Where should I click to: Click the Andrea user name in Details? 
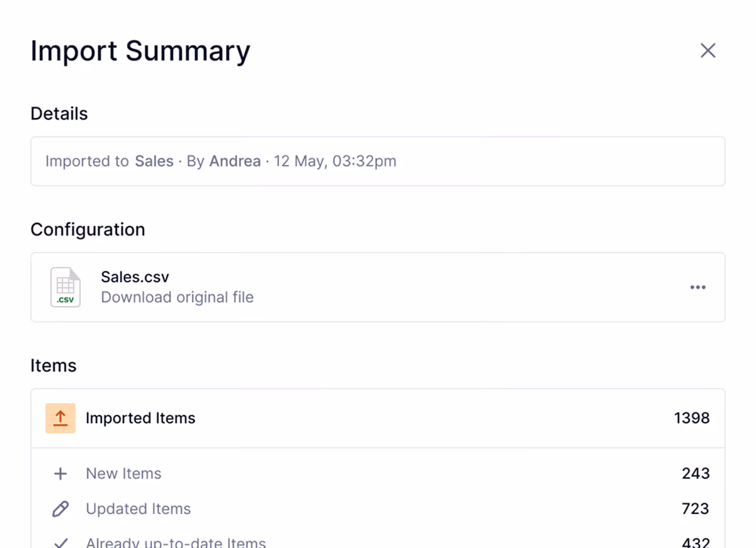(235, 161)
